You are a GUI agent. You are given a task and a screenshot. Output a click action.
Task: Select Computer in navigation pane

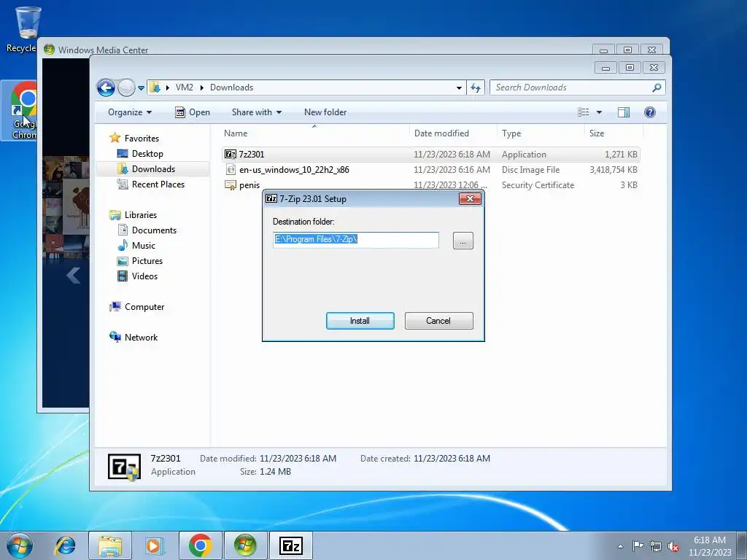click(x=144, y=307)
